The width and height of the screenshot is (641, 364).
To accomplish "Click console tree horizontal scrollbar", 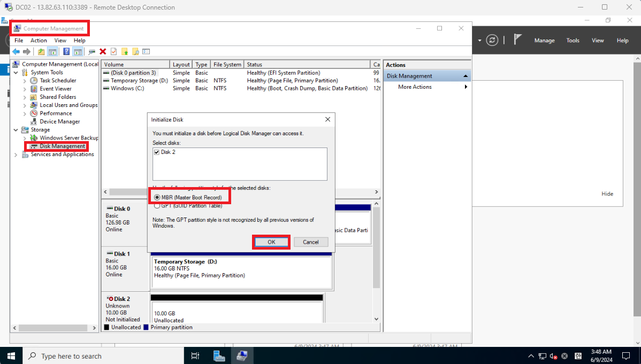I will point(53,328).
